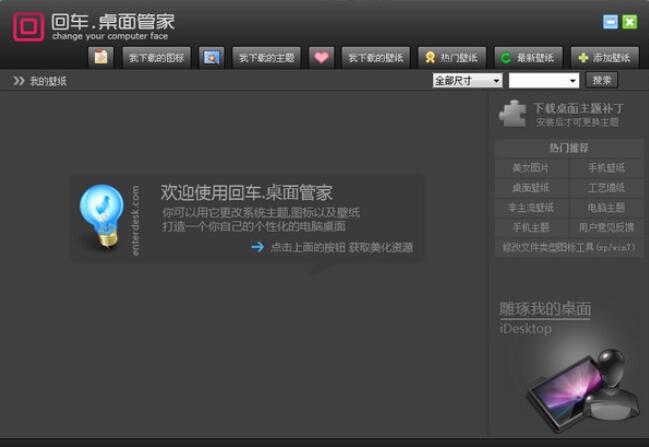
Task: Open the 美女图片 recommended link
Action: click(531, 168)
